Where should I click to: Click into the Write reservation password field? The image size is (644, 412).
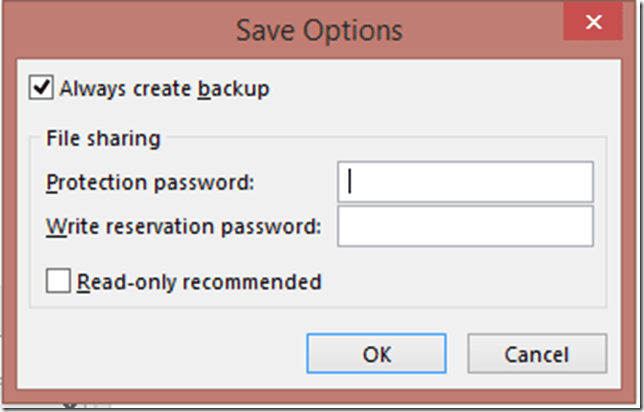pos(465,226)
